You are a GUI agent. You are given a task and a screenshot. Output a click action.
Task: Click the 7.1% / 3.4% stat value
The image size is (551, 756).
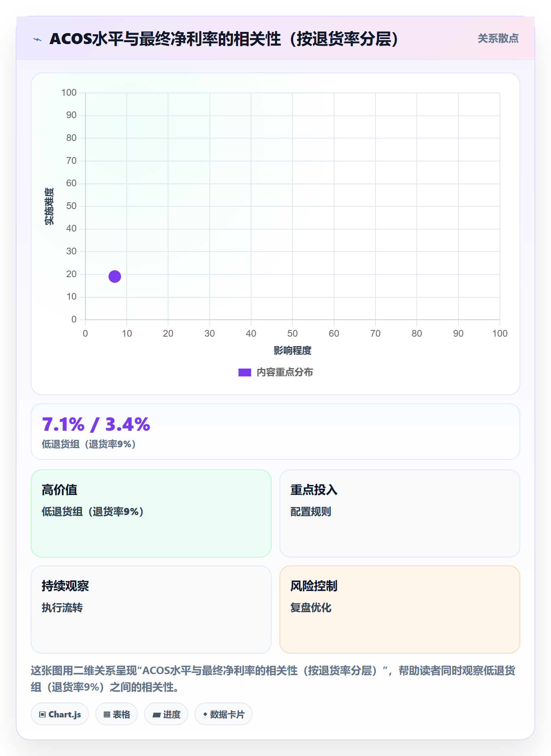point(96,424)
